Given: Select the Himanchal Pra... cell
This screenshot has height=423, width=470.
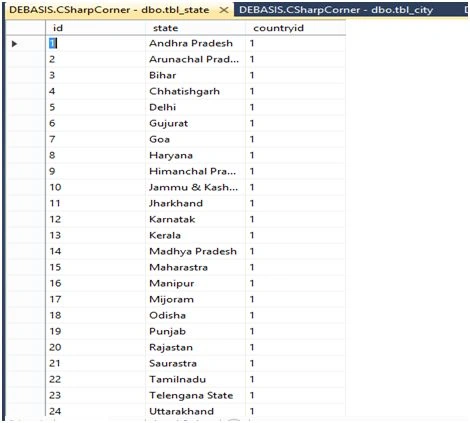Looking at the screenshot, I should click(x=195, y=171).
